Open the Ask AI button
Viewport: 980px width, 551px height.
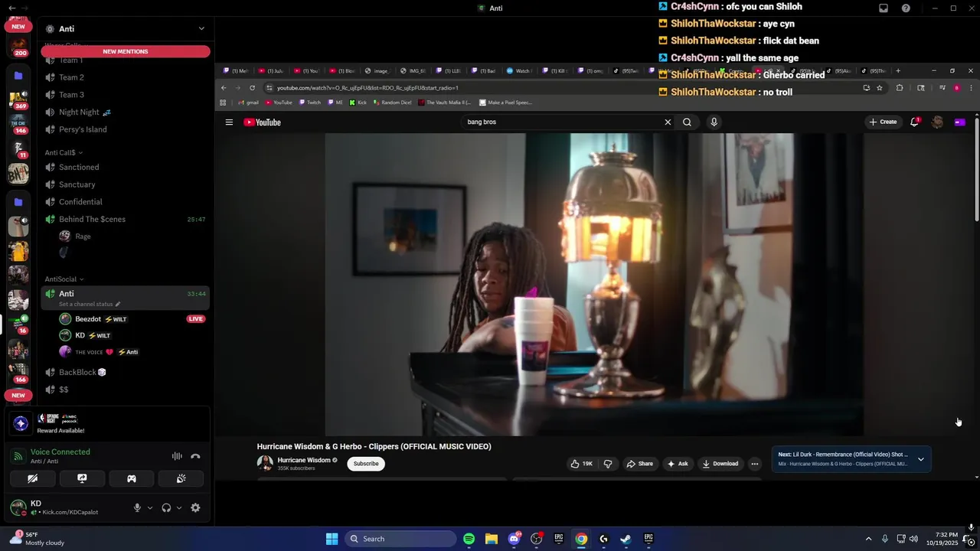678,464
